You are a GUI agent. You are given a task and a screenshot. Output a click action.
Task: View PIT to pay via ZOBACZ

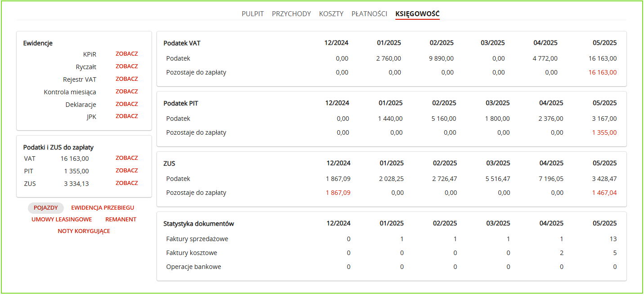tap(127, 171)
